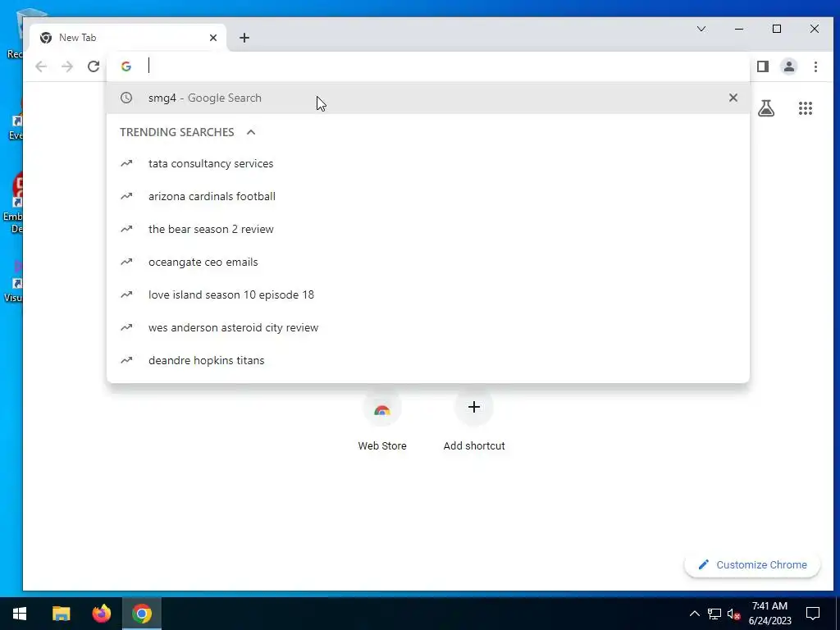Click the muted volume tray icon
Screen dimensions: 840x630
click(733, 614)
